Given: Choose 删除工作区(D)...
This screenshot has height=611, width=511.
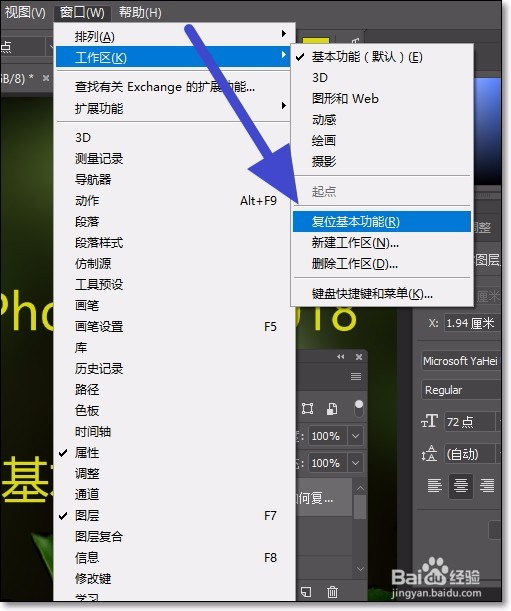Looking at the screenshot, I should point(382,264).
